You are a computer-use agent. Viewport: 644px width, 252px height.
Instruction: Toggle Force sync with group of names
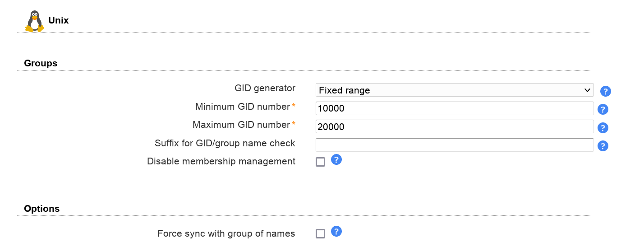coord(320,234)
